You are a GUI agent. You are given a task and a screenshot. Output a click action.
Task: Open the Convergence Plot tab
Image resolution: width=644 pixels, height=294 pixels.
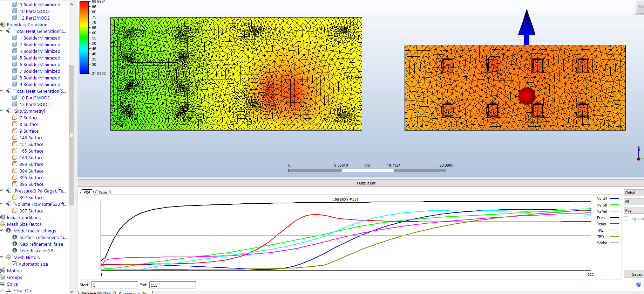click(134, 293)
